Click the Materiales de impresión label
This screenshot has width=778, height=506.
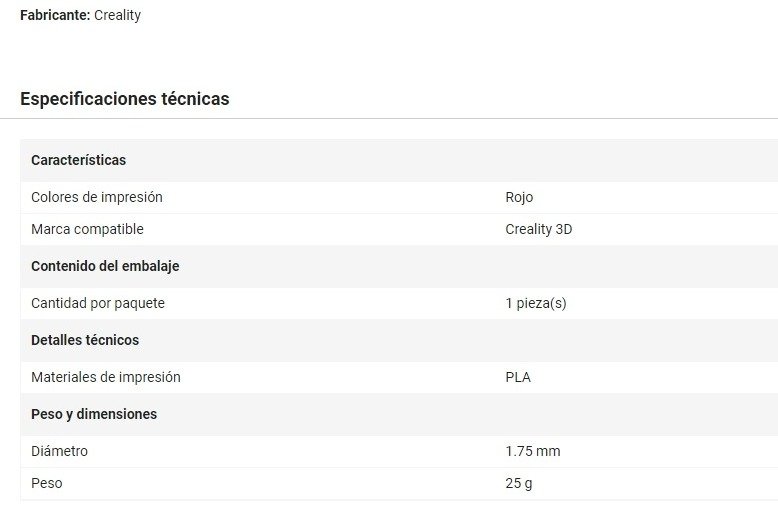point(106,377)
